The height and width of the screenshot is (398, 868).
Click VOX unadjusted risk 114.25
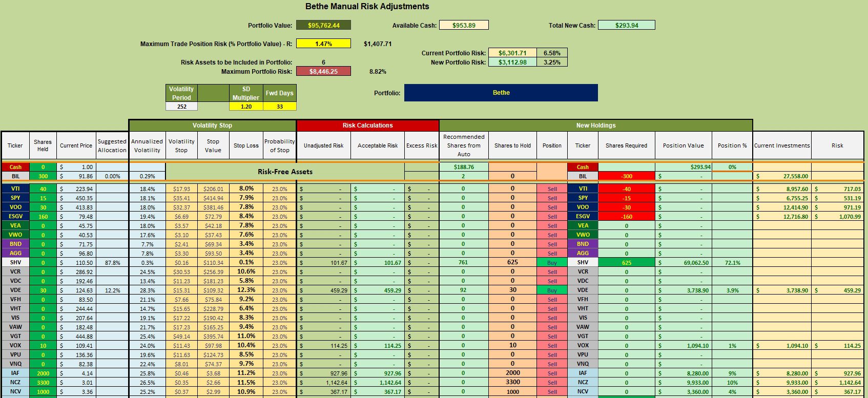(x=324, y=346)
